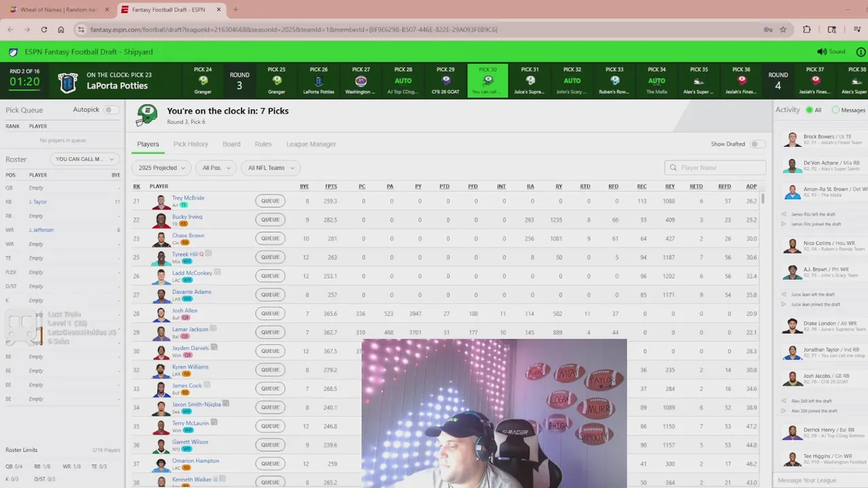Open news note icon beside Lamar Jackson
Viewport: 868px width, 488px height.
[x=213, y=329]
